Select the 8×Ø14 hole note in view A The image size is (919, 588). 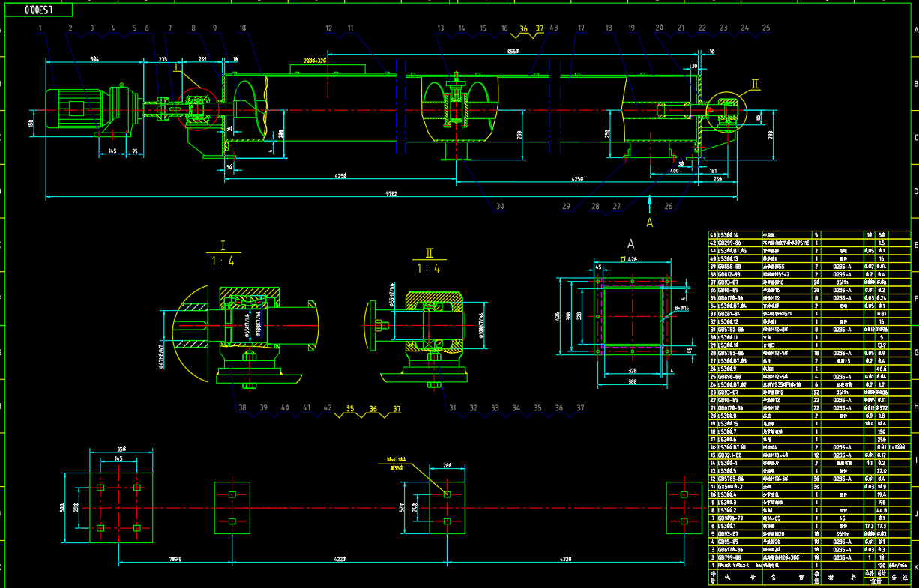681,308
